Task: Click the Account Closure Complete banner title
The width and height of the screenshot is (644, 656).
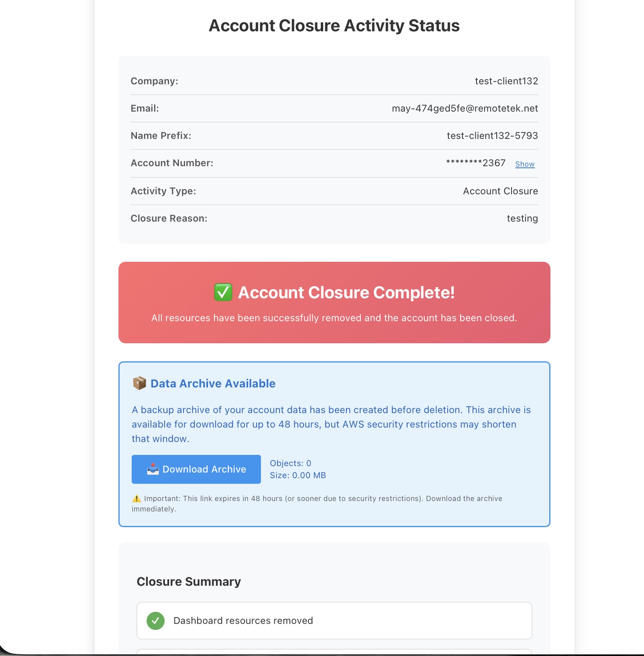Action: click(x=346, y=292)
